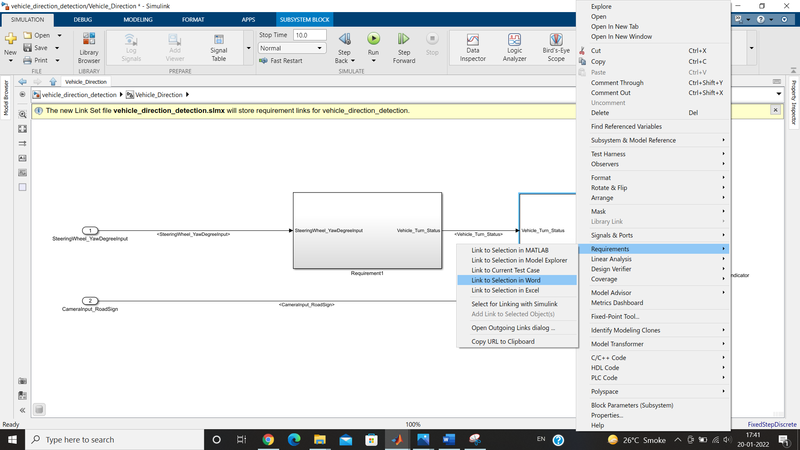Choose Link to Selection in Word
Screen dimensions: 800x450
517,280
